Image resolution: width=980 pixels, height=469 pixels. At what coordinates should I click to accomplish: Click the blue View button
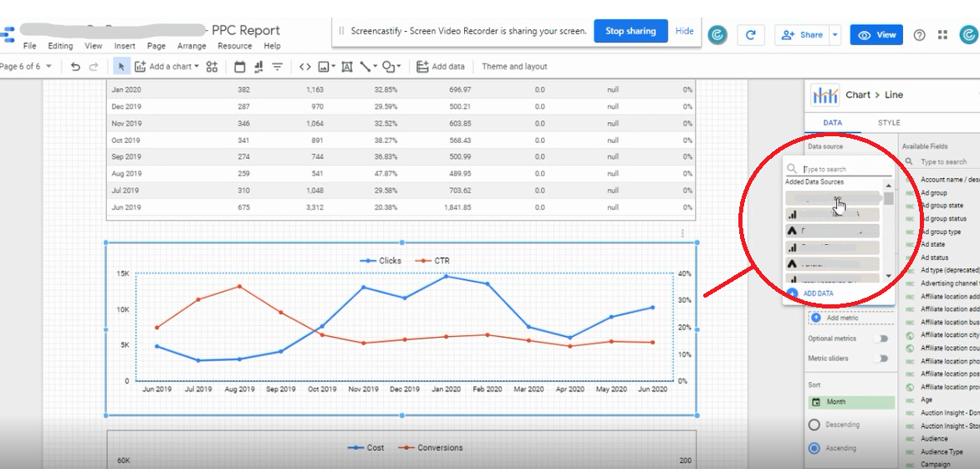point(876,35)
